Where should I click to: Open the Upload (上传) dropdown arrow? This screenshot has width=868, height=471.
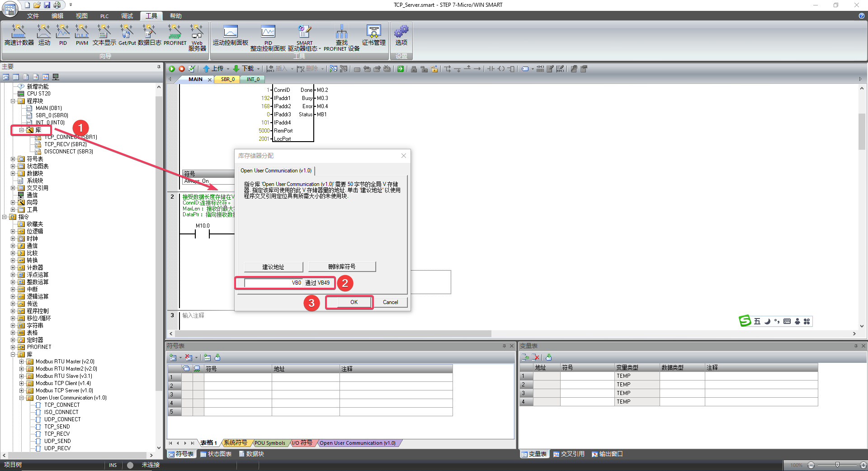228,69
